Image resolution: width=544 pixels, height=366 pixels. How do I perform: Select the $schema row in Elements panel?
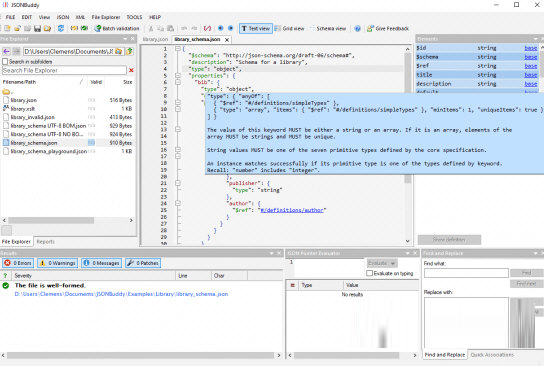tap(477, 57)
